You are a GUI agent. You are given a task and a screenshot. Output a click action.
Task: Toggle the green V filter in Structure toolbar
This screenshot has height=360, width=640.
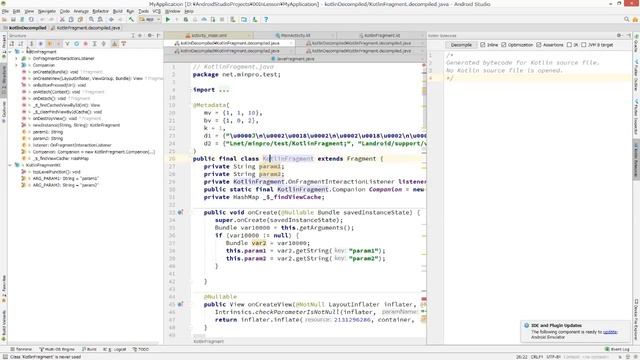tap(67, 44)
